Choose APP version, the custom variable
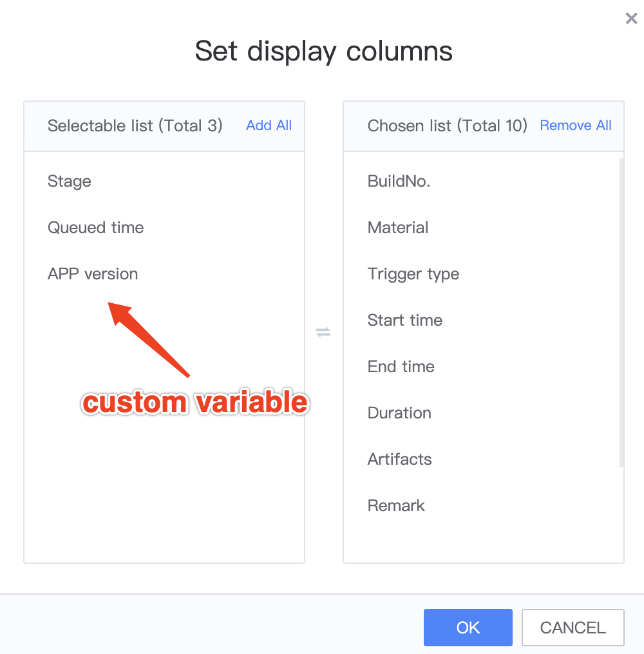Image resolution: width=644 pixels, height=654 pixels. point(92,274)
